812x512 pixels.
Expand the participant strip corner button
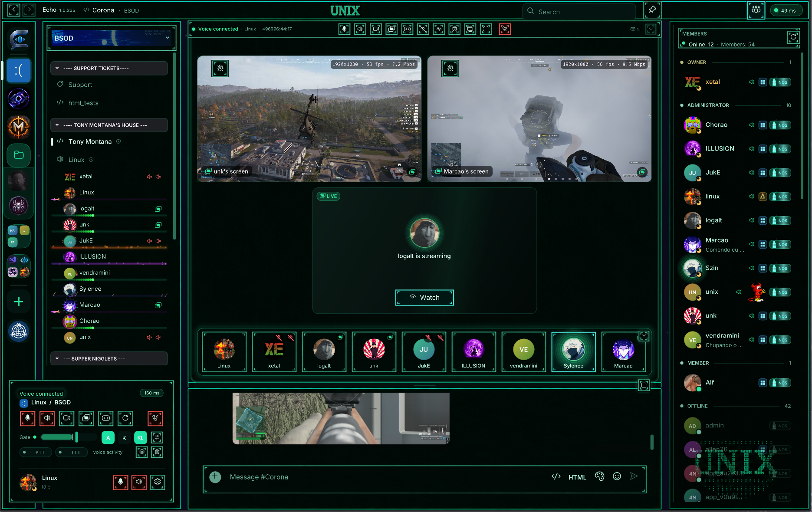[x=644, y=336]
